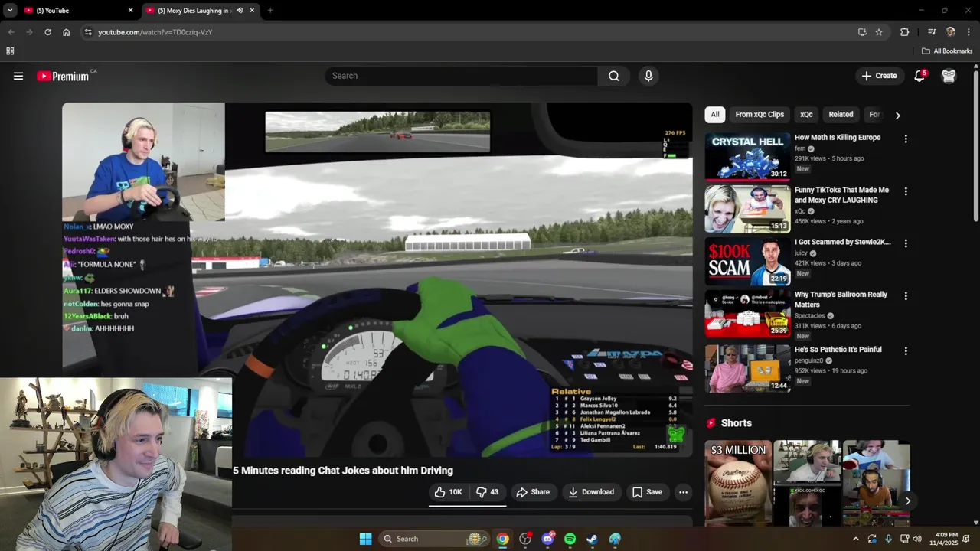
Task: Reload the page in Chrome
Action: tap(47, 32)
